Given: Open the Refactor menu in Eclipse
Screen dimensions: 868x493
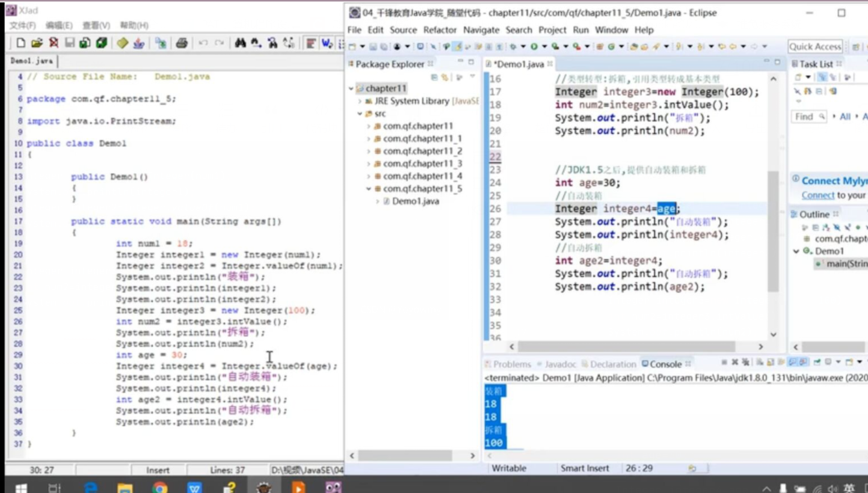Looking at the screenshot, I should point(440,30).
